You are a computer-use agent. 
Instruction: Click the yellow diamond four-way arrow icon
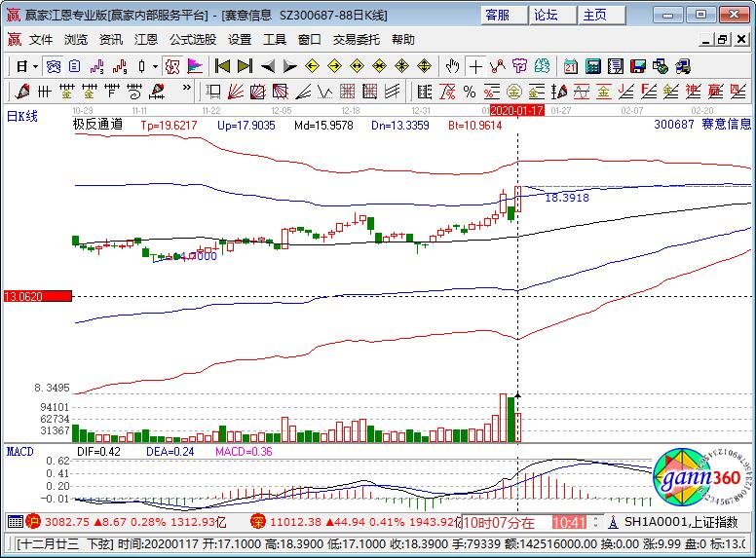tap(425, 66)
